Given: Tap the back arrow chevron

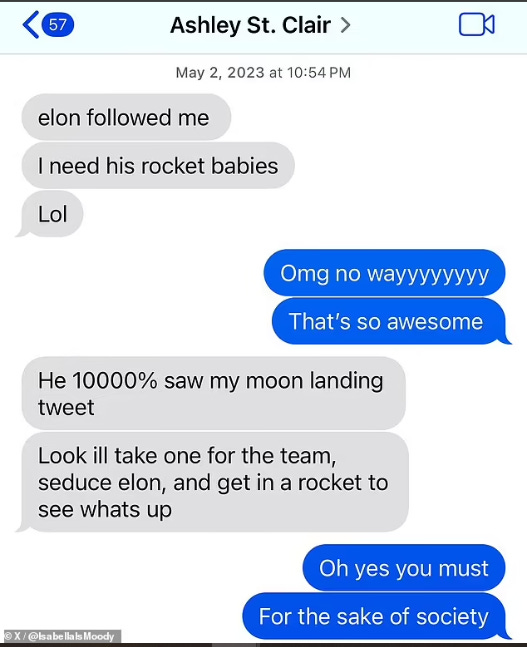Looking at the screenshot, I should click(x=31, y=25).
